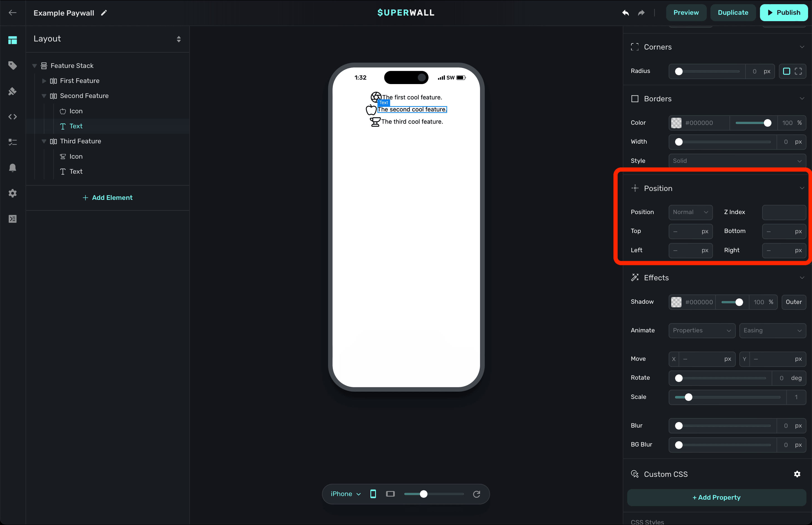Image resolution: width=812 pixels, height=525 pixels.
Task: Click the Publish button
Action: (x=783, y=13)
